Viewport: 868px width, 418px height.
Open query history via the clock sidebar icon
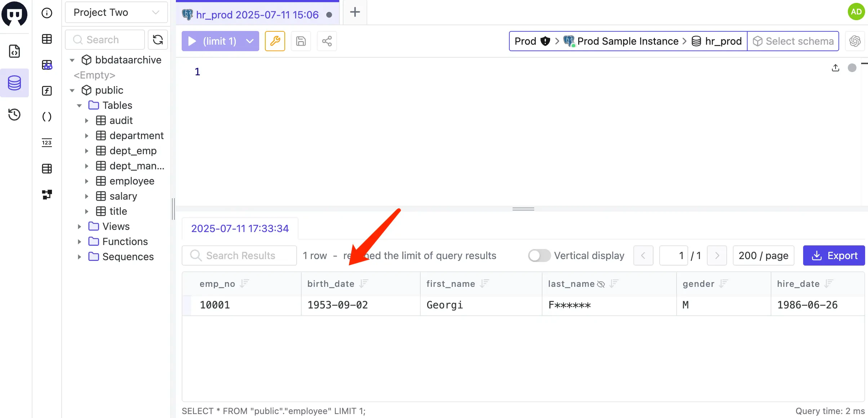coord(14,115)
